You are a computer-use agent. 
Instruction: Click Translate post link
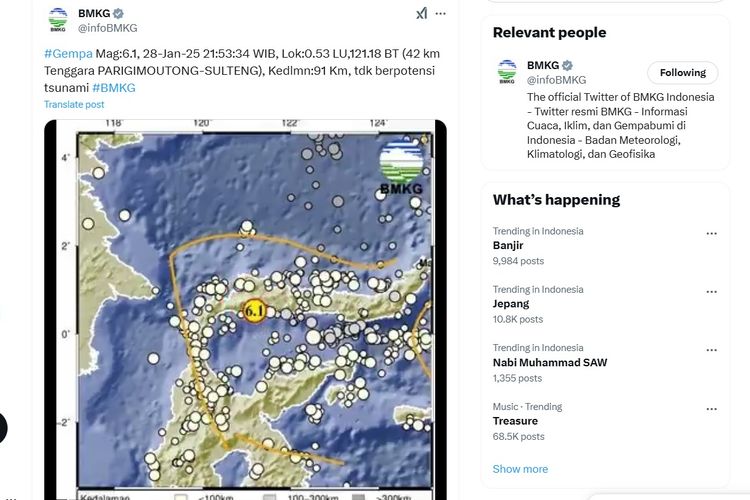(x=74, y=104)
